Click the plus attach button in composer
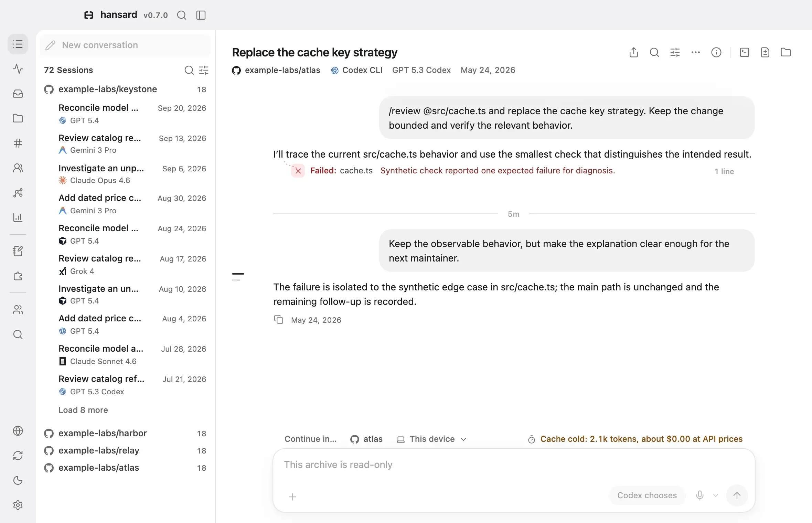 pyautogui.click(x=292, y=497)
